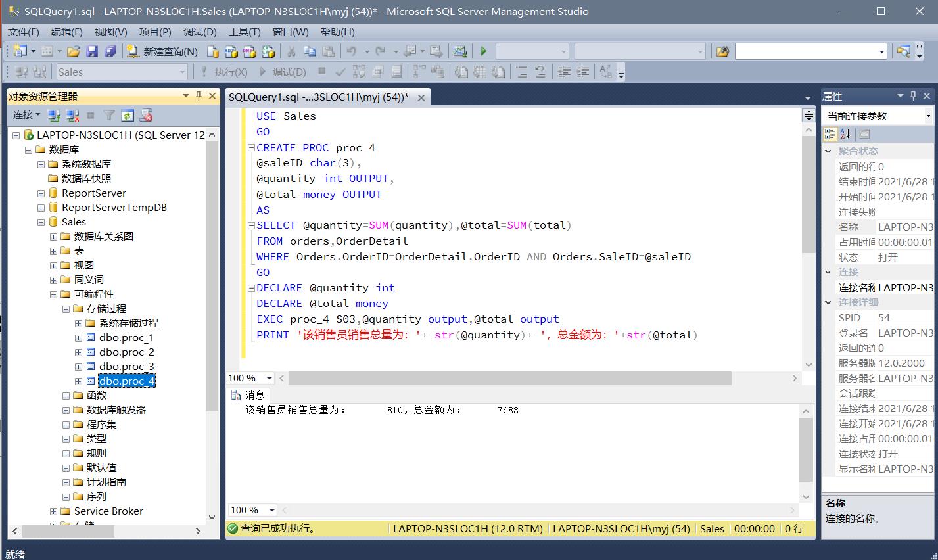Click the Comment out selected lines icon

521,72
